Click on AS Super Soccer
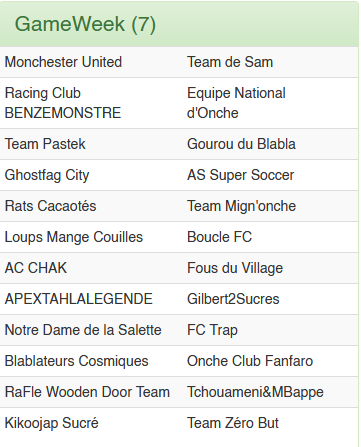The height and width of the screenshot is (447, 361). click(241, 175)
